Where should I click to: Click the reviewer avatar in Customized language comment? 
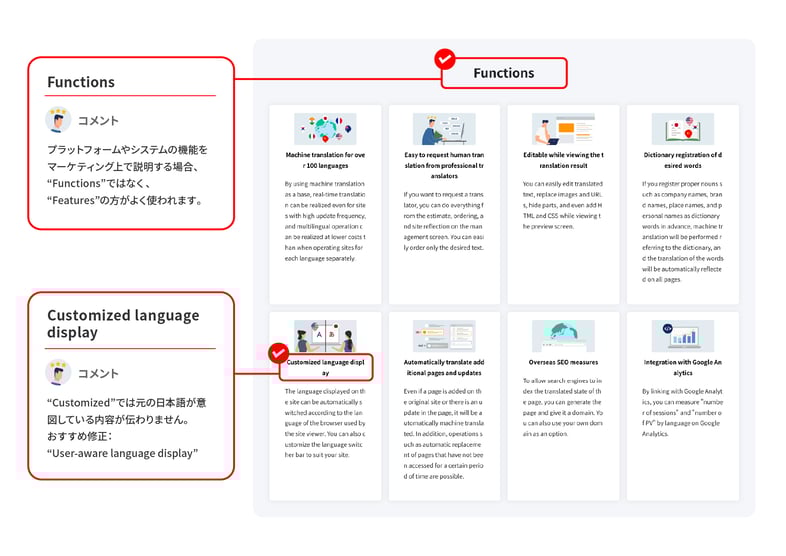(58, 373)
